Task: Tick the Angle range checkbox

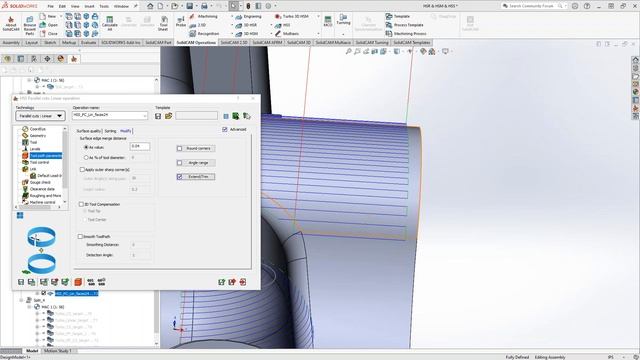Action: pos(180,163)
